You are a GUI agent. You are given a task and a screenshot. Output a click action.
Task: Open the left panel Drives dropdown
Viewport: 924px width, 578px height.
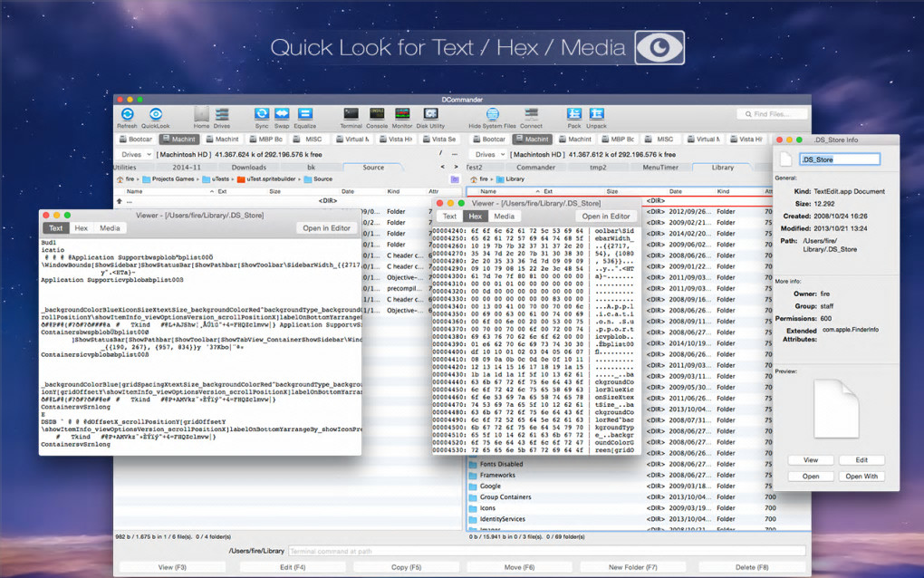[x=134, y=154]
